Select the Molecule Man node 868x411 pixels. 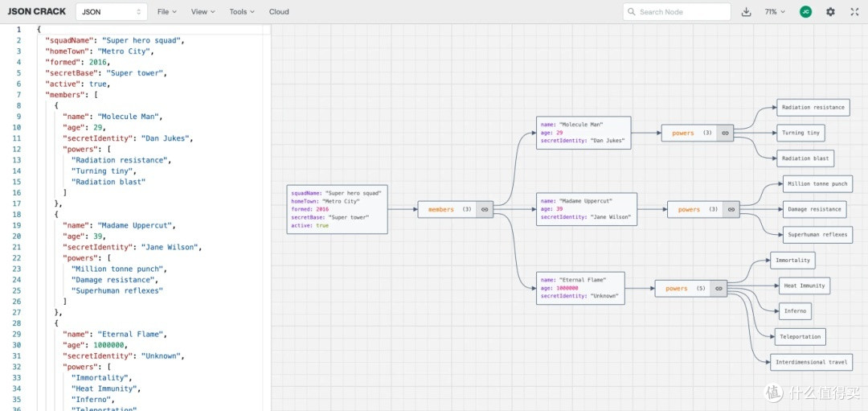point(583,133)
